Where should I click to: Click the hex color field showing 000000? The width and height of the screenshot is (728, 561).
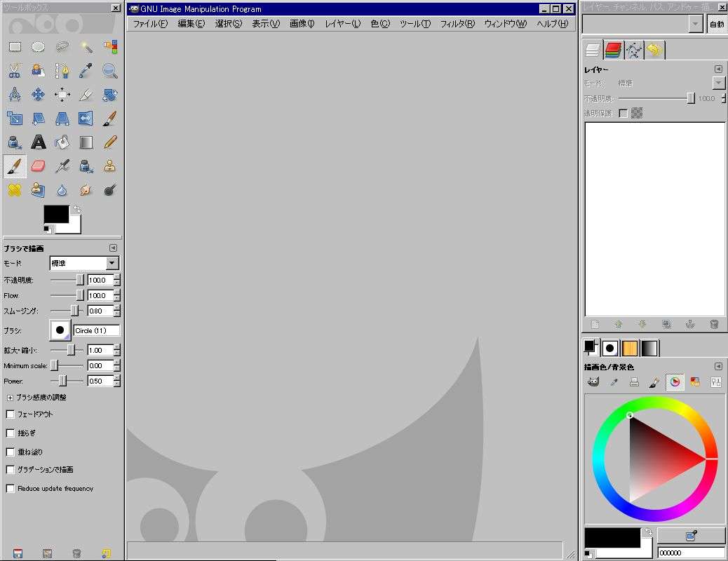pos(691,553)
